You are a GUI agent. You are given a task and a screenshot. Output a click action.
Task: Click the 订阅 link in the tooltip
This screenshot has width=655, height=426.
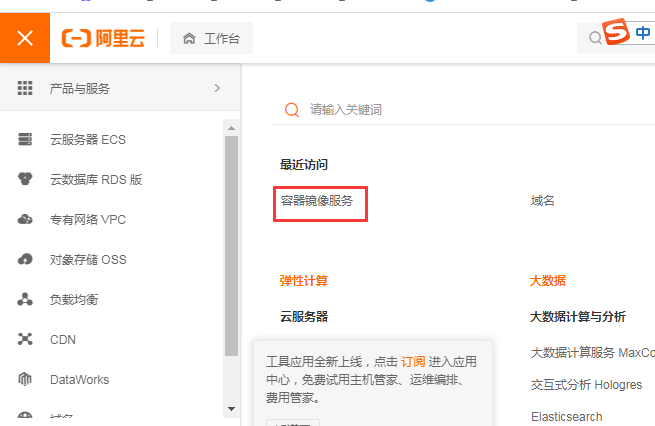[x=413, y=361]
